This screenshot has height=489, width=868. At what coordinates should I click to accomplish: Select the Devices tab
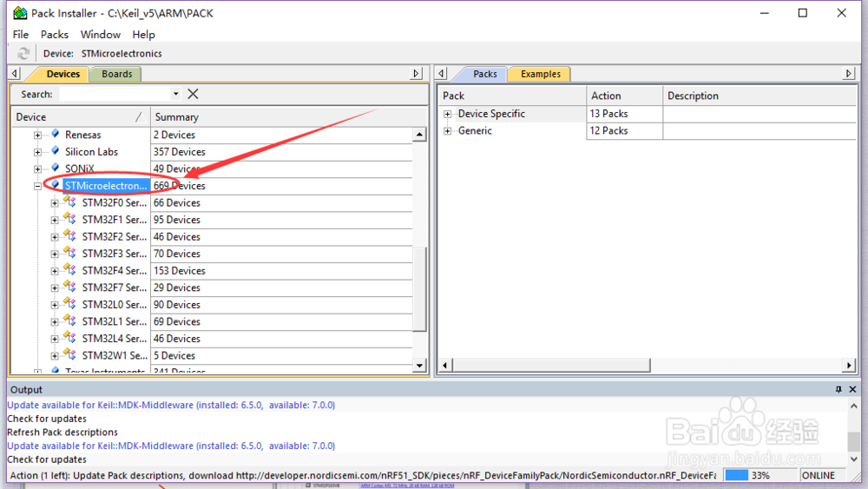pyautogui.click(x=62, y=74)
